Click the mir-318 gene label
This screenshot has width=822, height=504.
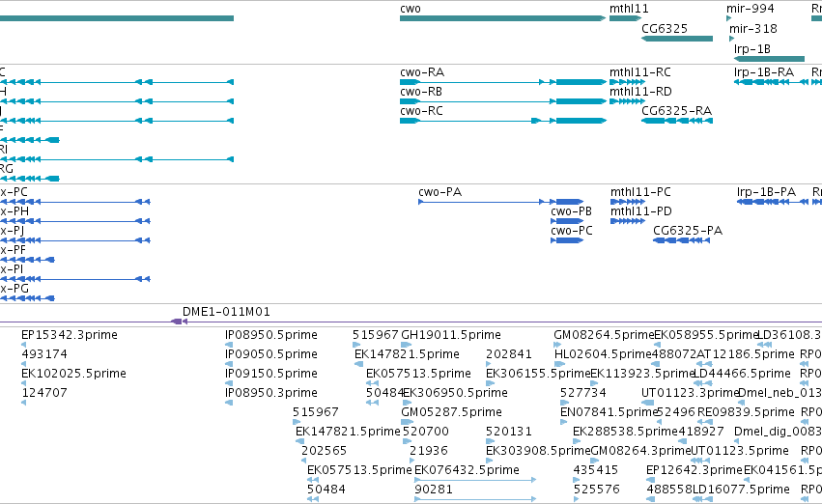752,29
